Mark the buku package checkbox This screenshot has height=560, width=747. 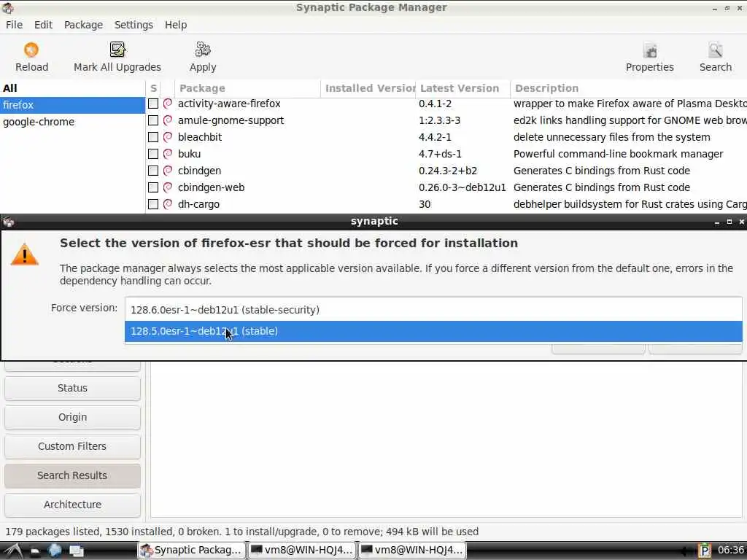pyautogui.click(x=153, y=154)
